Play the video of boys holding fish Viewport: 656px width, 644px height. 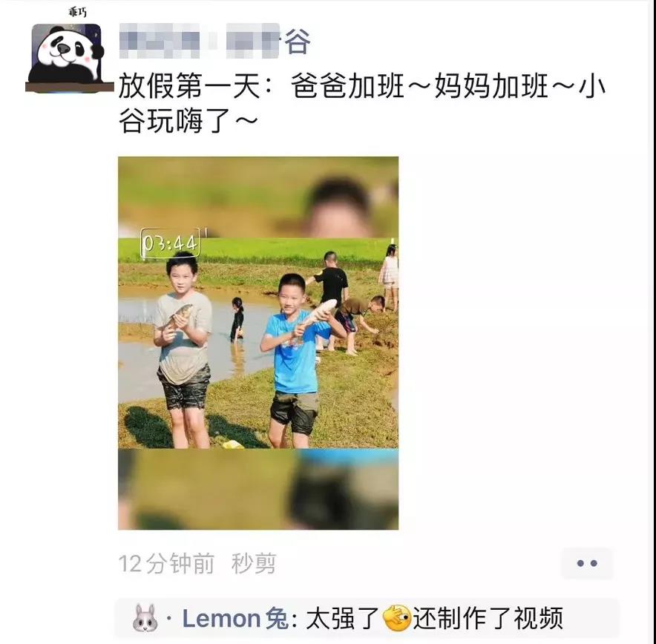(x=258, y=343)
